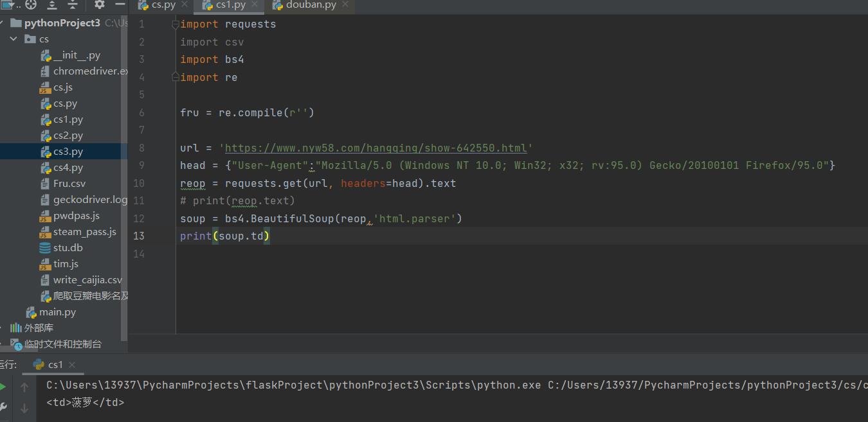Click the down arrow in the run panel

pyautogui.click(x=24, y=408)
